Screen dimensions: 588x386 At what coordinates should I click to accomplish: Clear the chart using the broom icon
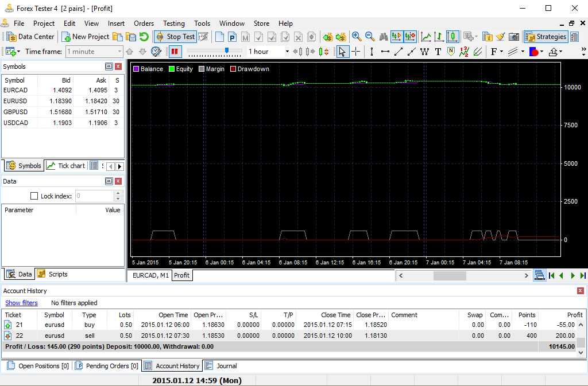pos(500,36)
